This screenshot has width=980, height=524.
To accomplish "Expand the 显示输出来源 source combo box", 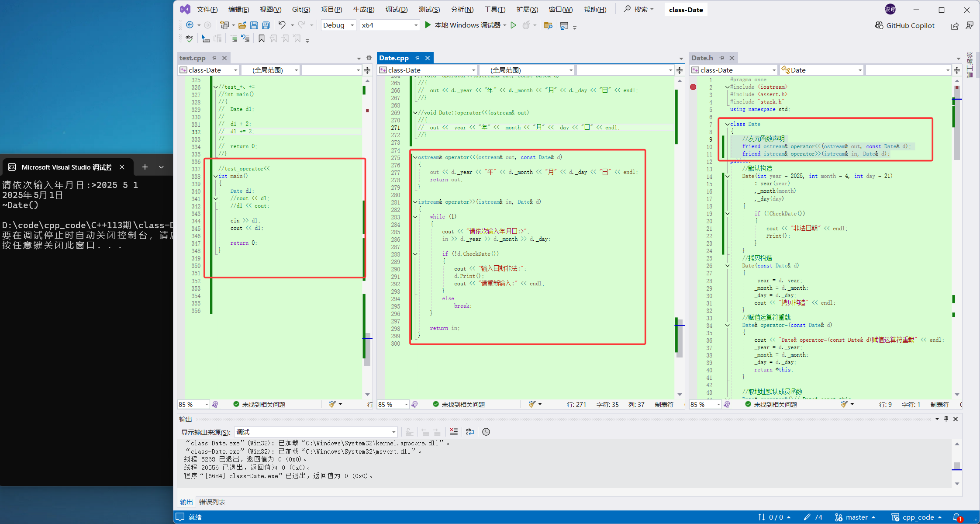I will 393,432.
